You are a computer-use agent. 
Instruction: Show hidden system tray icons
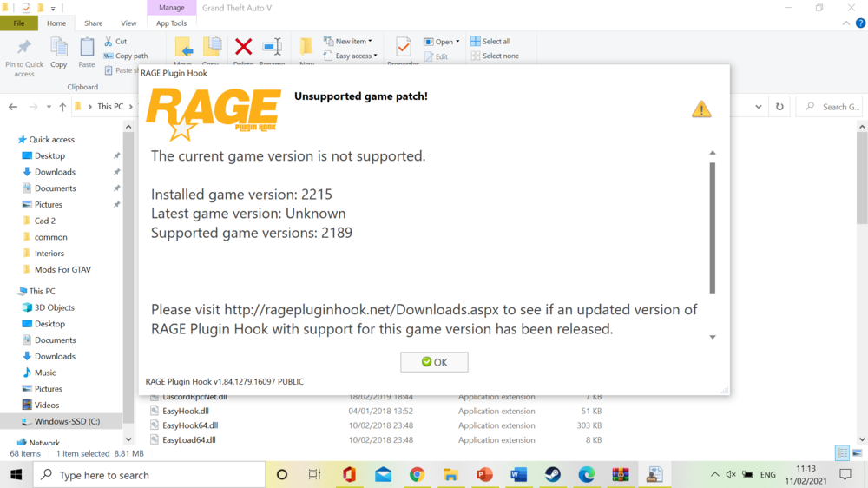tap(714, 475)
